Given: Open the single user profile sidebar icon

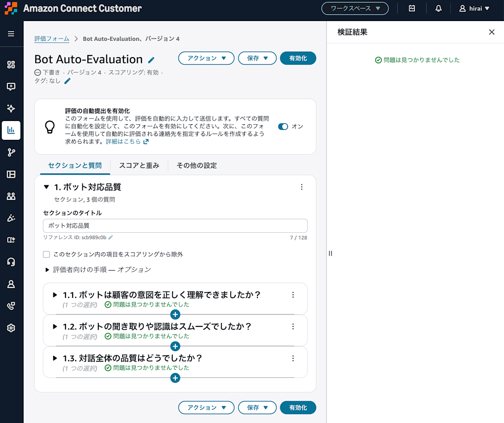Looking at the screenshot, I should [x=11, y=284].
